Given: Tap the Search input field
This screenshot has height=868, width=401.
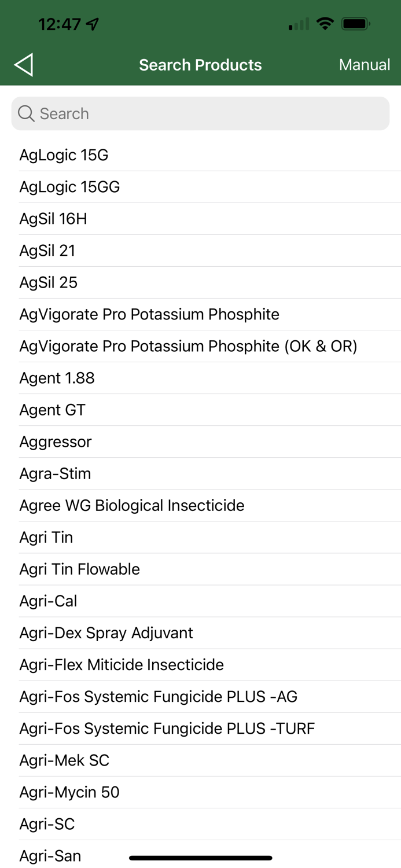Looking at the screenshot, I should coord(200,113).
